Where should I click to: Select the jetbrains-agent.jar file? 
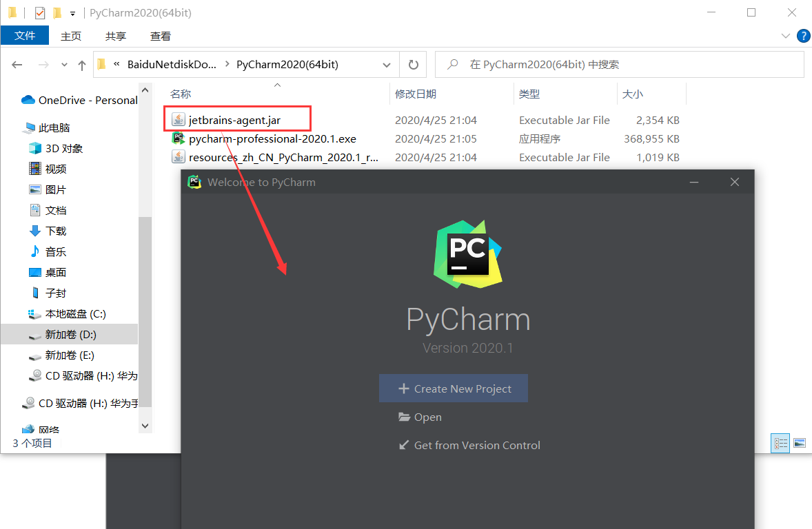[234, 120]
